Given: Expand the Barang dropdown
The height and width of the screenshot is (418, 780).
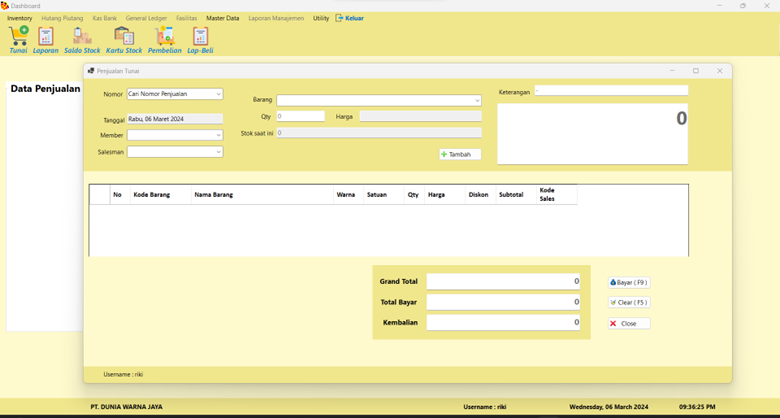Looking at the screenshot, I should pos(477,101).
